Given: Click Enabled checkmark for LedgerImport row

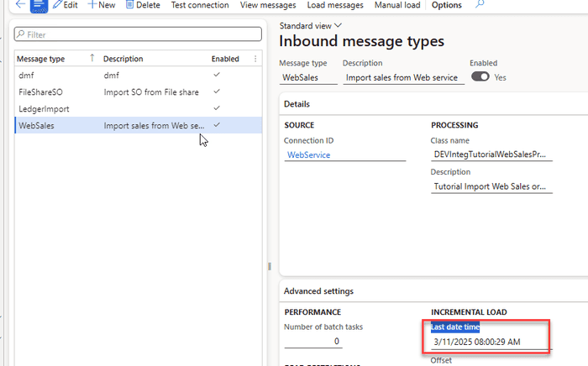Looking at the screenshot, I should 218,108.
